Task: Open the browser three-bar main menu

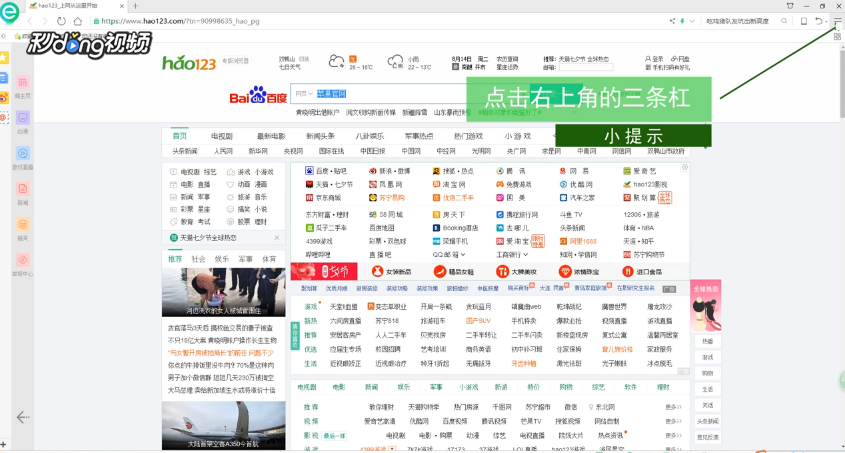Action: click(837, 21)
